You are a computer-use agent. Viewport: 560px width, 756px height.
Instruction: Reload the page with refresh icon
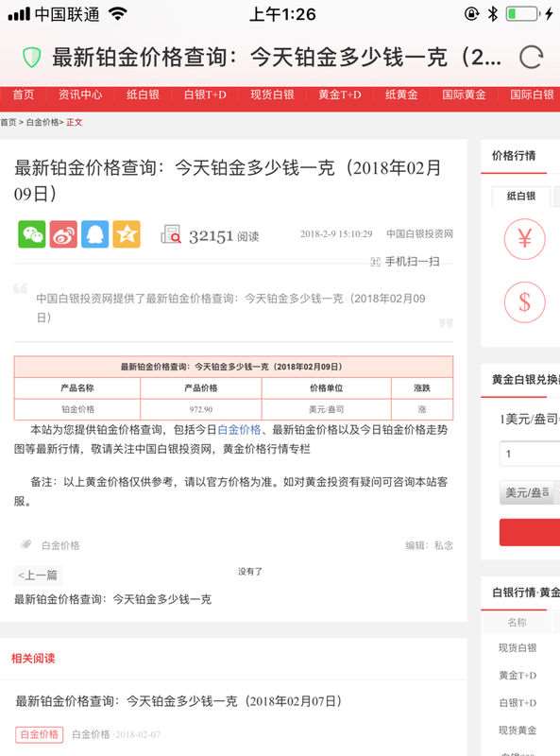531,58
